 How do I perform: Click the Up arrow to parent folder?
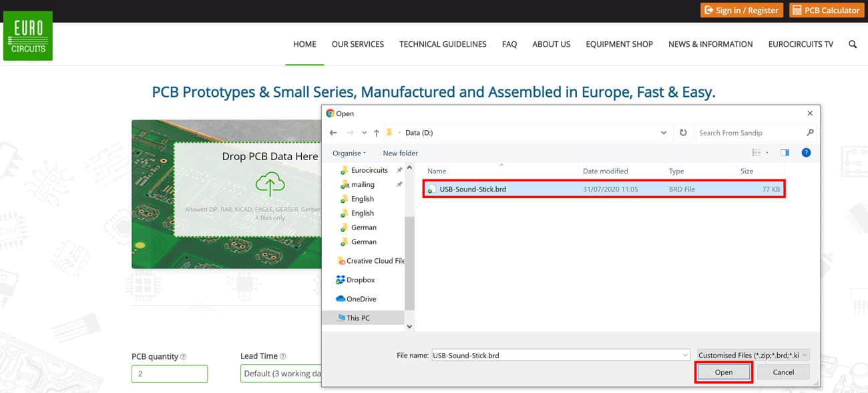pyautogui.click(x=376, y=132)
